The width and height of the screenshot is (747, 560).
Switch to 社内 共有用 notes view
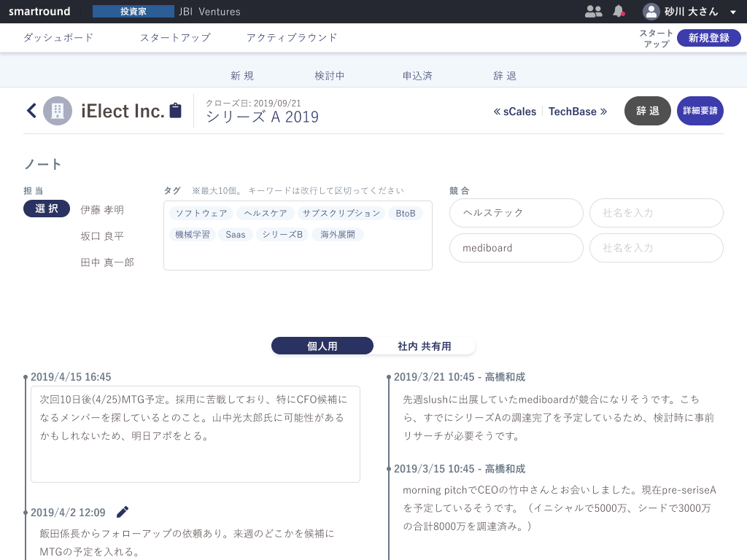pos(425,346)
